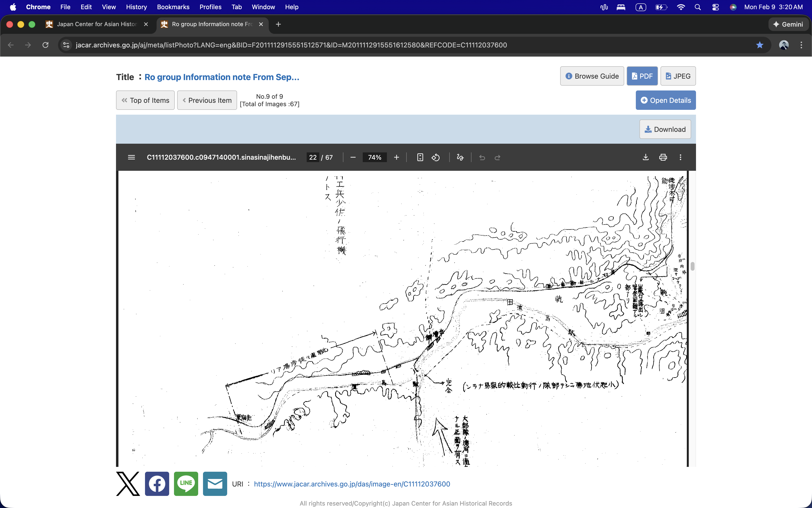812x508 pixels.
Task: Open the Ro group Information note title link
Action: [x=222, y=77]
